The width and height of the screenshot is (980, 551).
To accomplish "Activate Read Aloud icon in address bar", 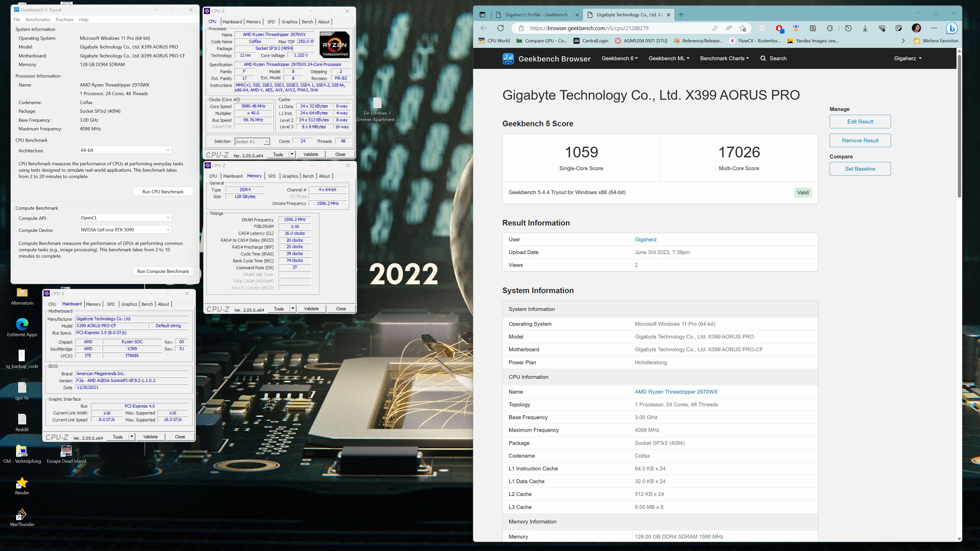I will coord(729,28).
